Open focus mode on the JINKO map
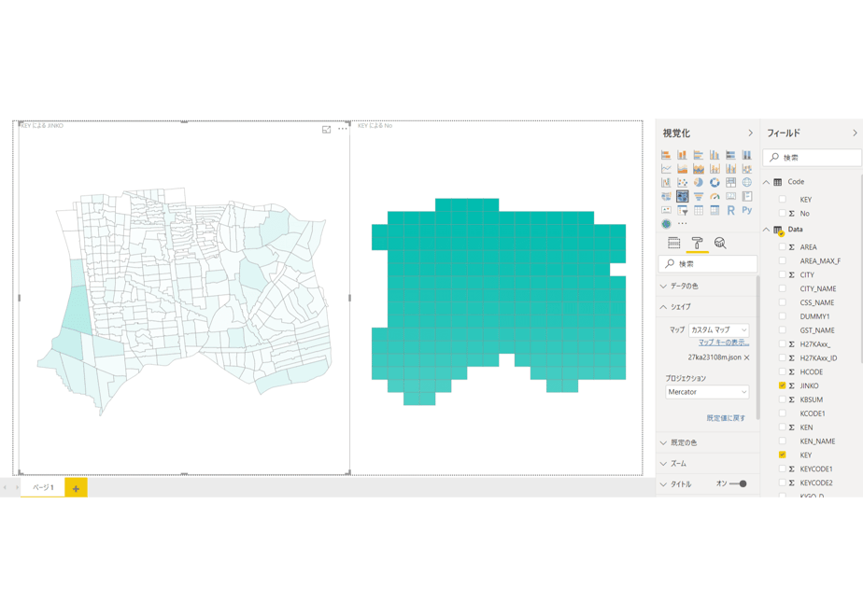863x616 pixels. tap(326, 129)
